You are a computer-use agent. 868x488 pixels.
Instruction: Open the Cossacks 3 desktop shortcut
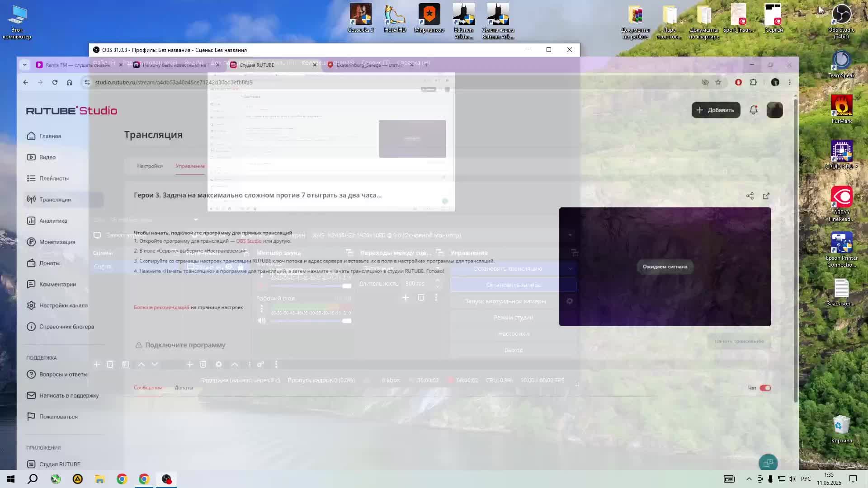360,18
